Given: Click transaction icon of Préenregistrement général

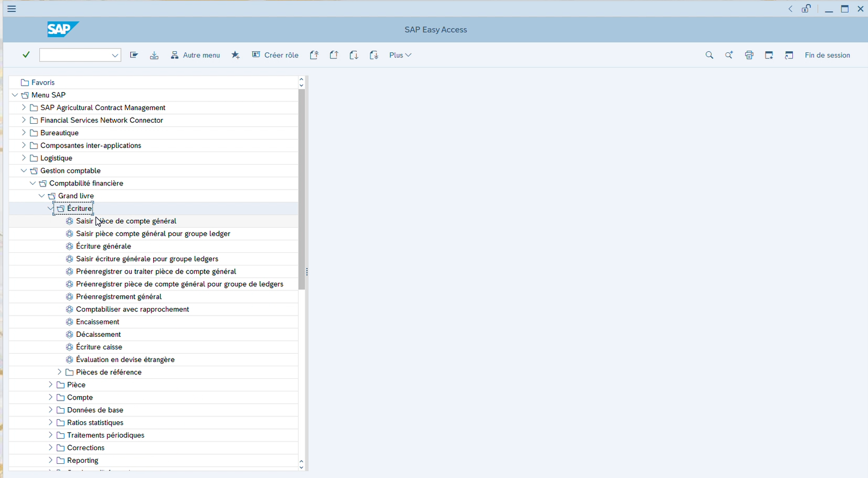Looking at the screenshot, I should [x=69, y=297].
